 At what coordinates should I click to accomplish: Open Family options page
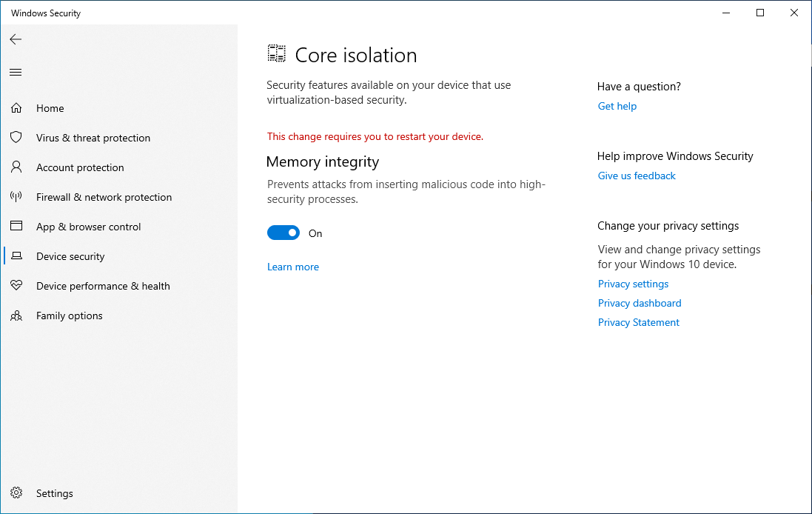pyautogui.click(x=70, y=316)
